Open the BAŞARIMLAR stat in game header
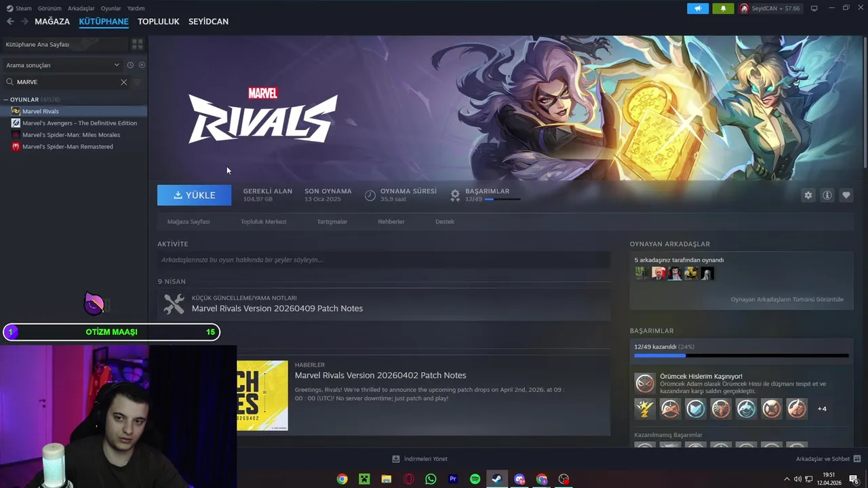Image resolution: width=868 pixels, height=488 pixels. 486,195
